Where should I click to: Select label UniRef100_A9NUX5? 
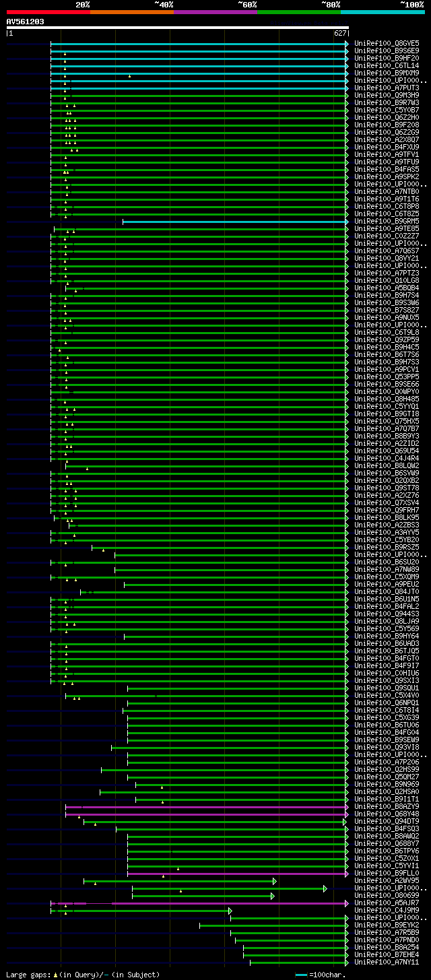click(x=387, y=317)
